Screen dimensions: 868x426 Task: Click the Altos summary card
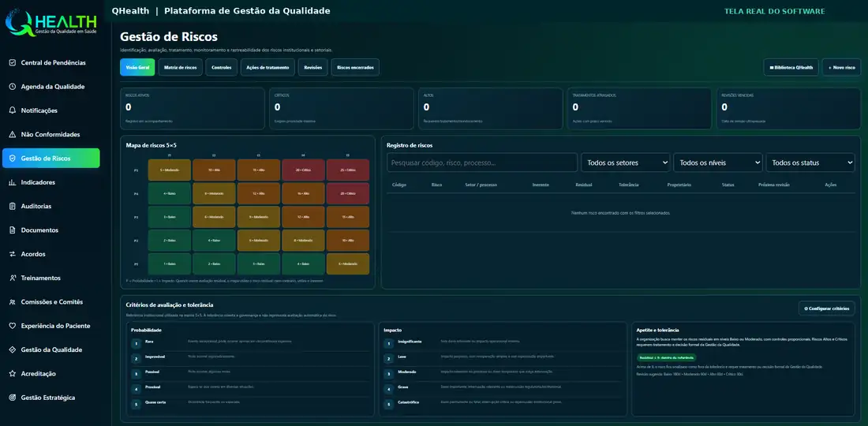(x=491, y=108)
